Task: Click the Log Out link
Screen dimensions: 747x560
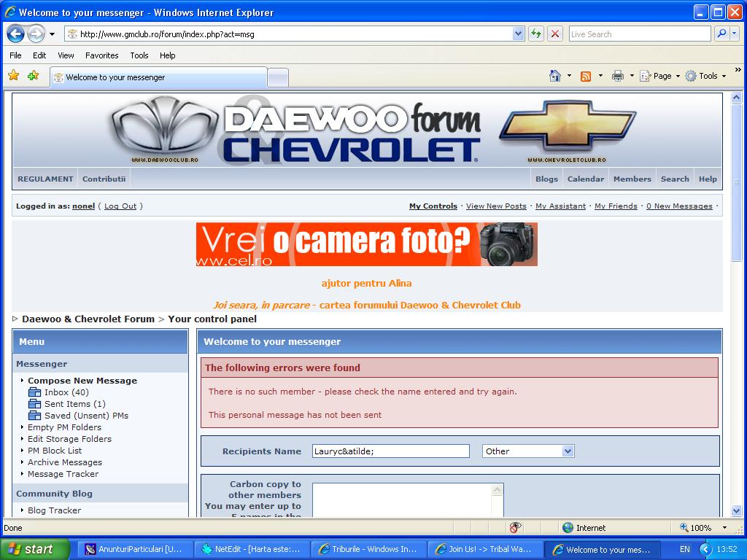Action: [x=120, y=206]
